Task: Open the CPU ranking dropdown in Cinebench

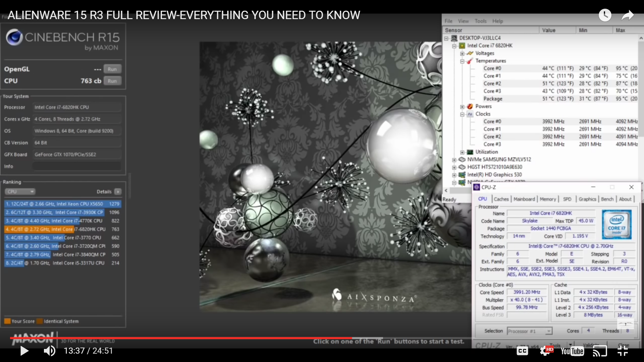Action: 20,192
